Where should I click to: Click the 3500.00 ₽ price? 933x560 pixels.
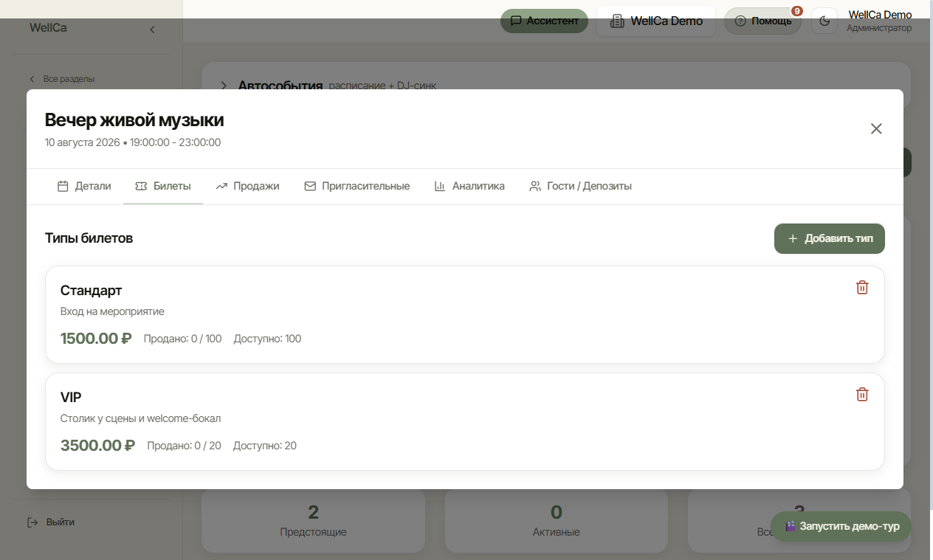[x=97, y=446]
